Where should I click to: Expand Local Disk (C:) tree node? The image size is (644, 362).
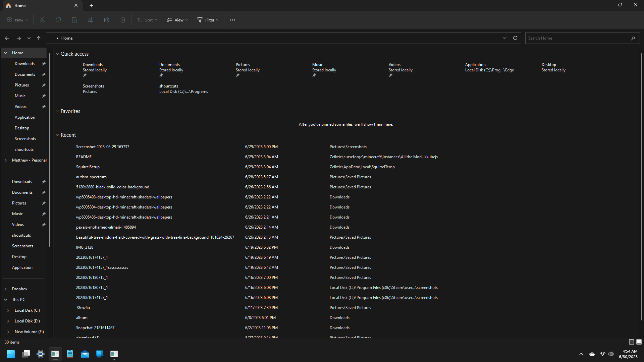point(8,310)
